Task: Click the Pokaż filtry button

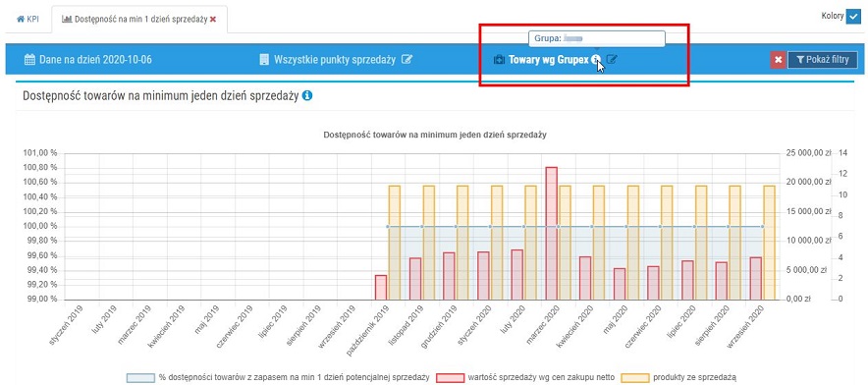Action: click(822, 60)
